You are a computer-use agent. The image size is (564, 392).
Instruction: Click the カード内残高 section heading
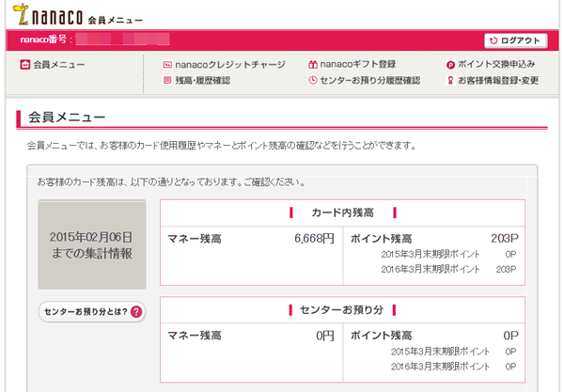pos(342,212)
